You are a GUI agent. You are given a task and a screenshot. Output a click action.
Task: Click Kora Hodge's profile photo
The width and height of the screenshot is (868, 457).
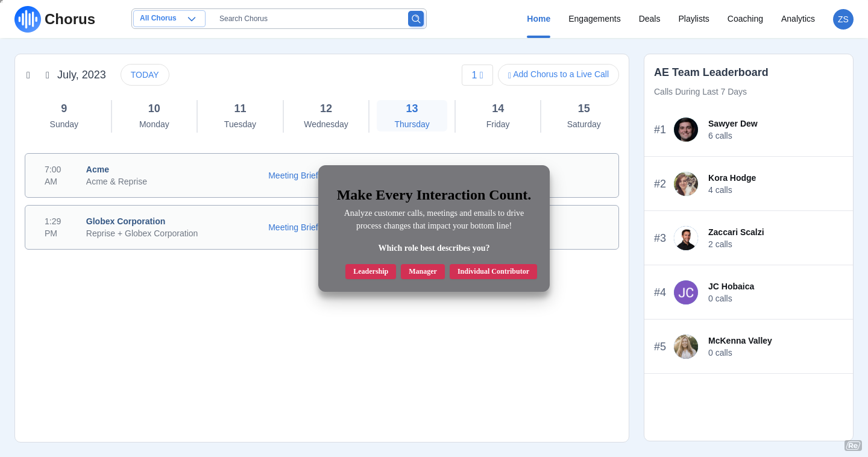(x=685, y=184)
